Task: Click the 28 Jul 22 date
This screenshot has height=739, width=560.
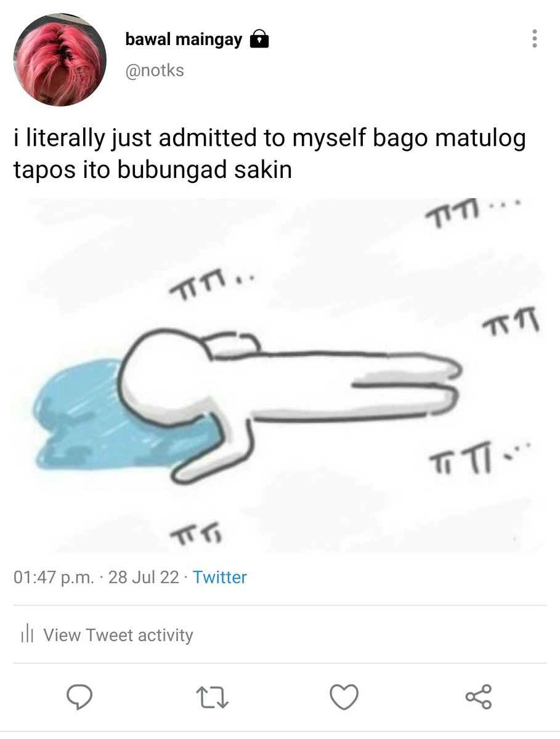Action: [x=144, y=578]
